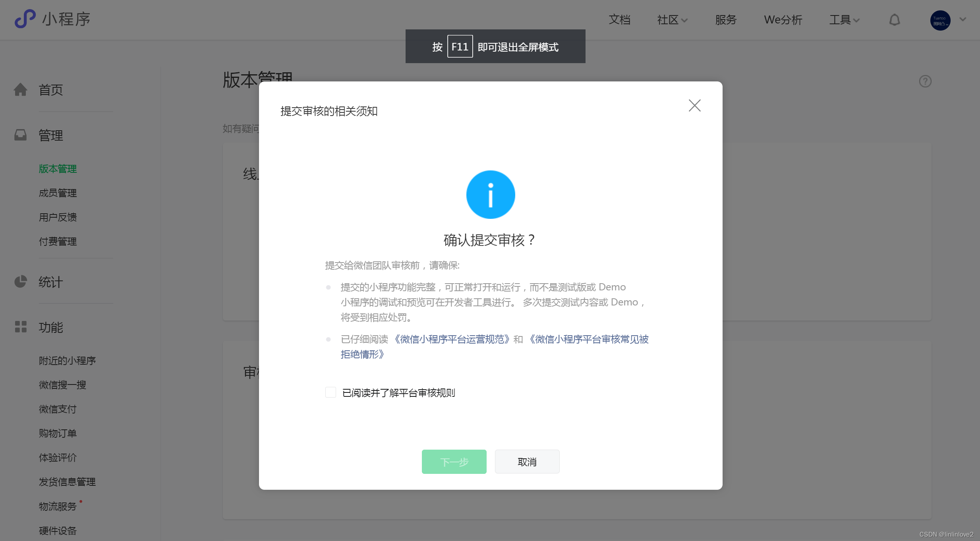Open the We分析 top menu item

pyautogui.click(x=783, y=20)
